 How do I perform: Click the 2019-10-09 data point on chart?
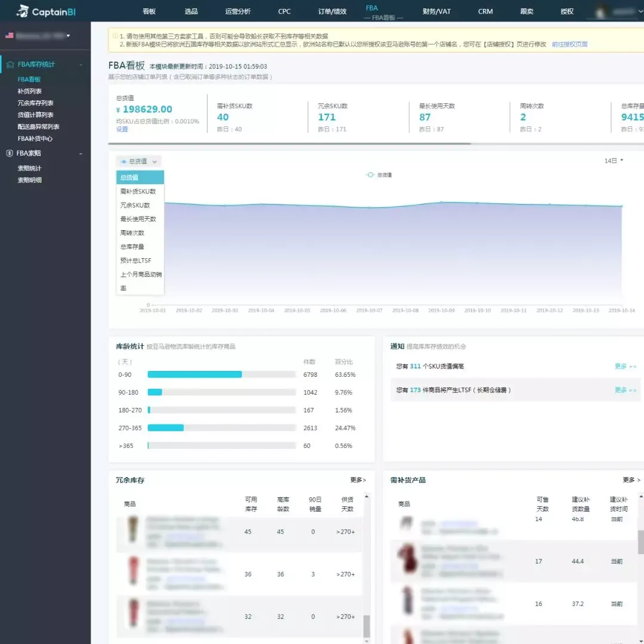(441, 202)
